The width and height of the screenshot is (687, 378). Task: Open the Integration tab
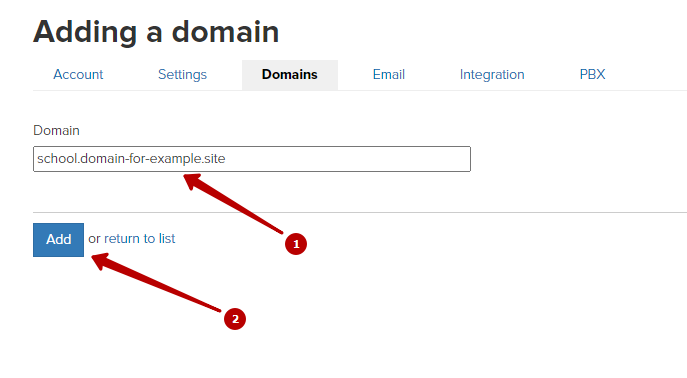(x=492, y=75)
